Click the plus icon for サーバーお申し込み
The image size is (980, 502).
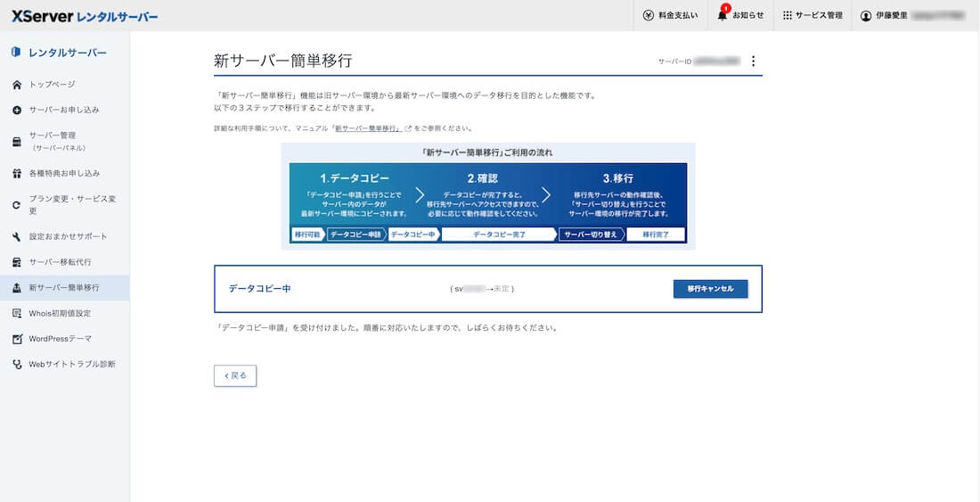pos(17,110)
